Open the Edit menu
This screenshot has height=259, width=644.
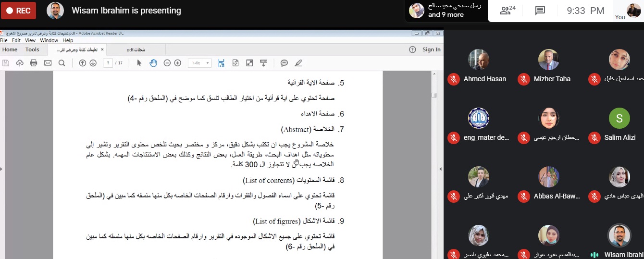pos(16,40)
